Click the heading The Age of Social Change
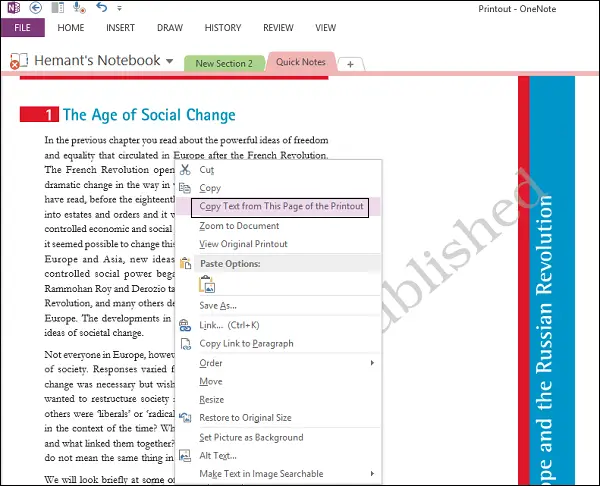Screen dimensions: 600x486 (149, 115)
